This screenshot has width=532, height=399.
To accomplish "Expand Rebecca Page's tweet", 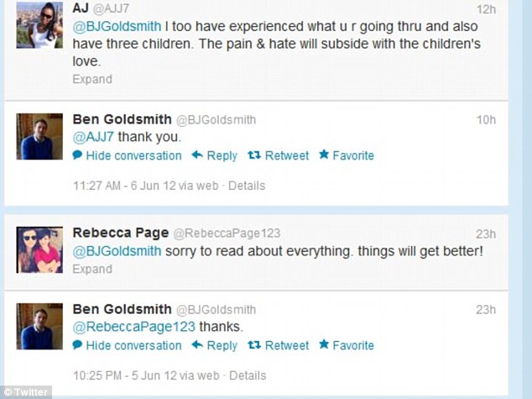I will [x=91, y=270].
